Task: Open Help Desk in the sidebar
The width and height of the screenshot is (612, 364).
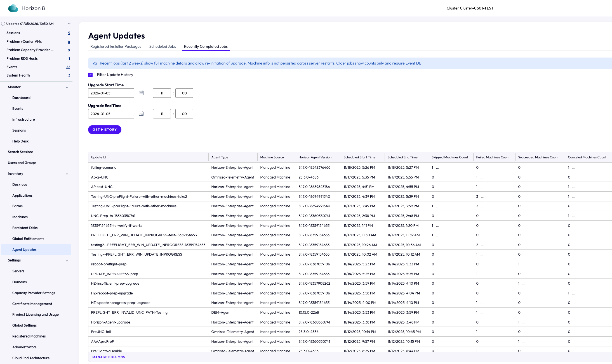Action: tap(20, 141)
